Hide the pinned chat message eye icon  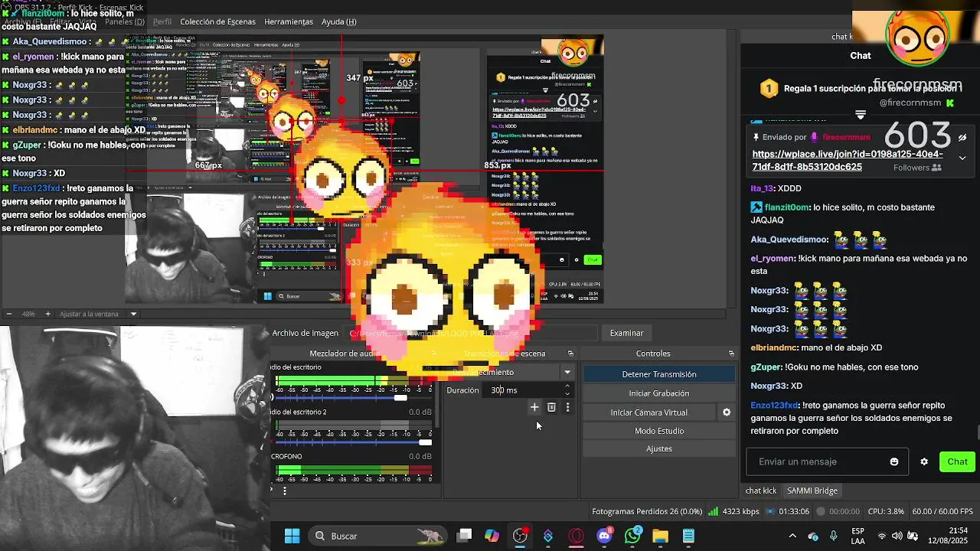point(962,138)
